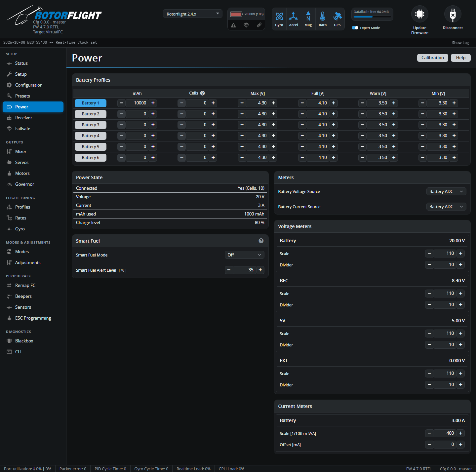Increase Battery 1 mAh with plus

153,103
